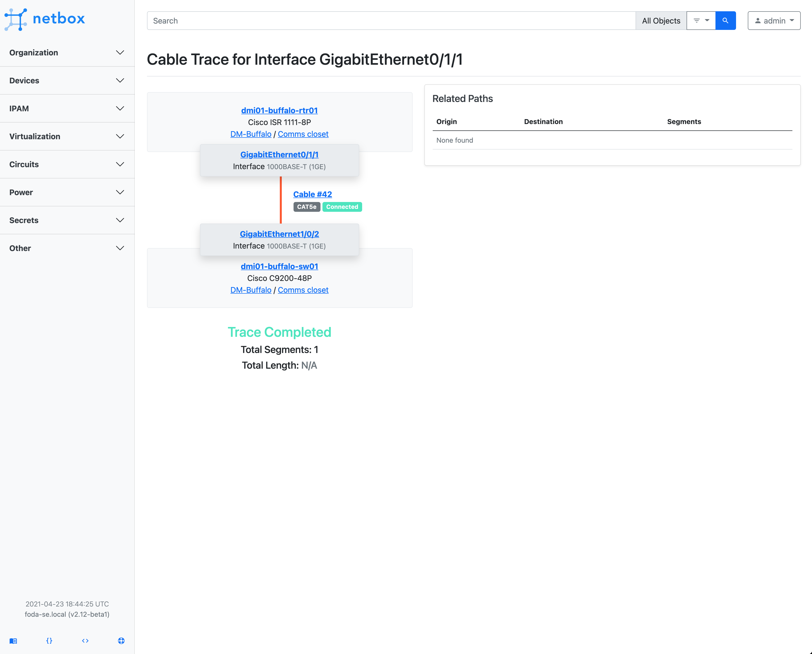Open the REST API curly braces icon
The image size is (812, 654).
(49, 641)
